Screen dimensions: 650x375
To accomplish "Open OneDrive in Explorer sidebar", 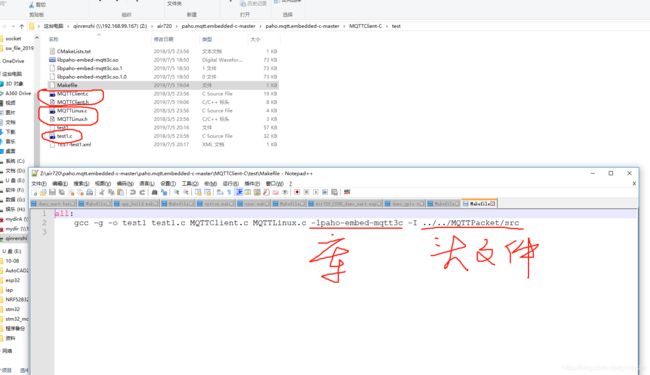I will click(13, 61).
